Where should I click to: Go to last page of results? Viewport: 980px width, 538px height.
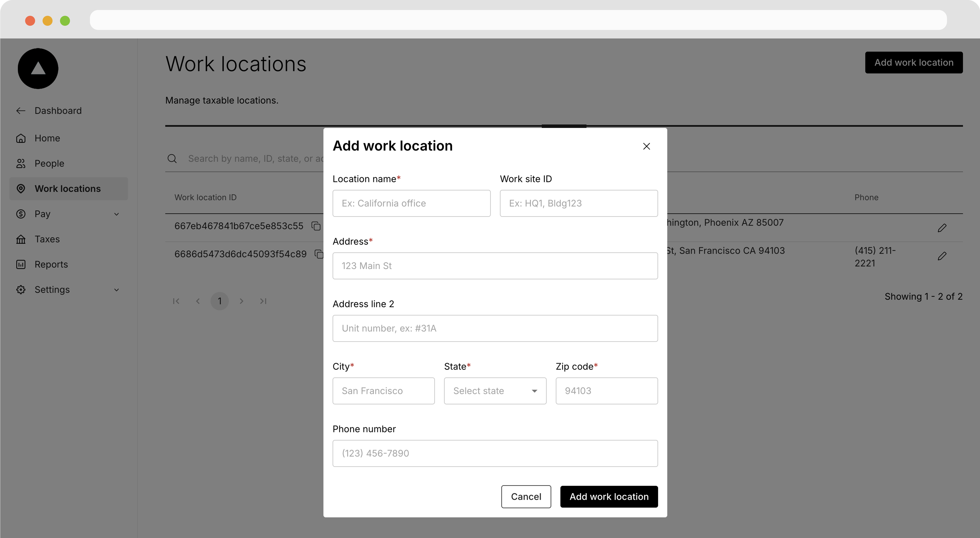click(263, 301)
